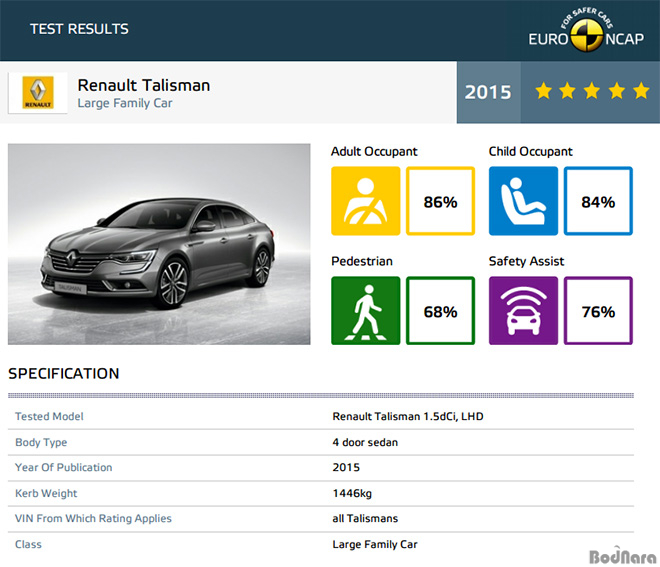Select the 1446kg weight value
660x567 pixels.
click(352, 493)
